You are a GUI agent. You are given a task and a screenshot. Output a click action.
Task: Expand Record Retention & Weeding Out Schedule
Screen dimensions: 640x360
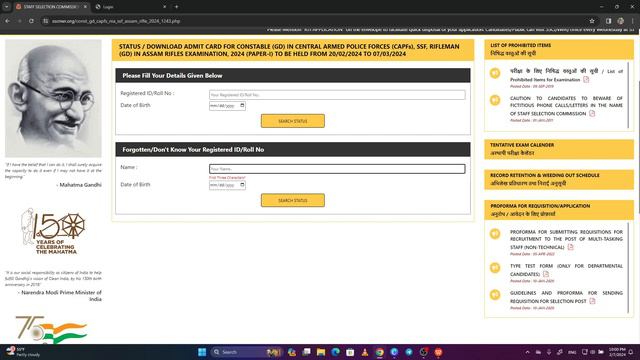pos(559,179)
